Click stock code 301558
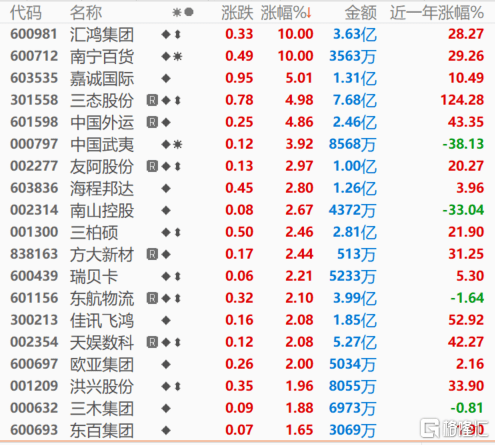Screen dimensions: 495x445 point(34,100)
